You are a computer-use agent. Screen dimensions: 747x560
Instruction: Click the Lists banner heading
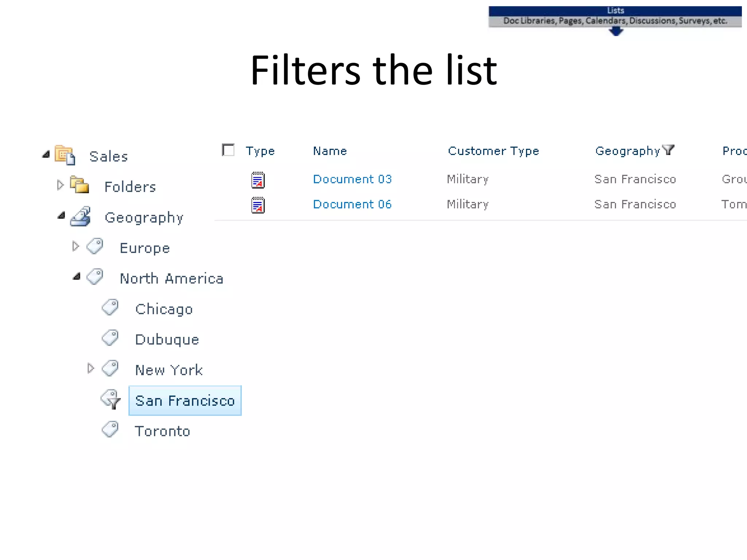pyautogui.click(x=615, y=11)
